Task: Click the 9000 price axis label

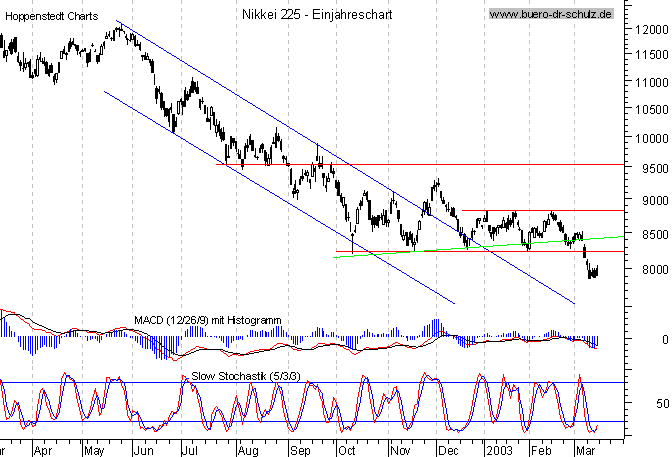Action: pyautogui.click(x=655, y=201)
